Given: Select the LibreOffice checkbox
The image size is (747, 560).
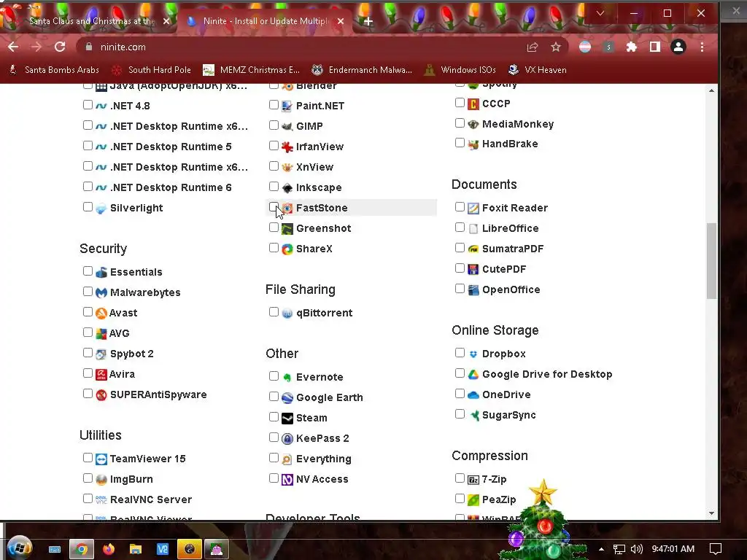Looking at the screenshot, I should [460, 227].
